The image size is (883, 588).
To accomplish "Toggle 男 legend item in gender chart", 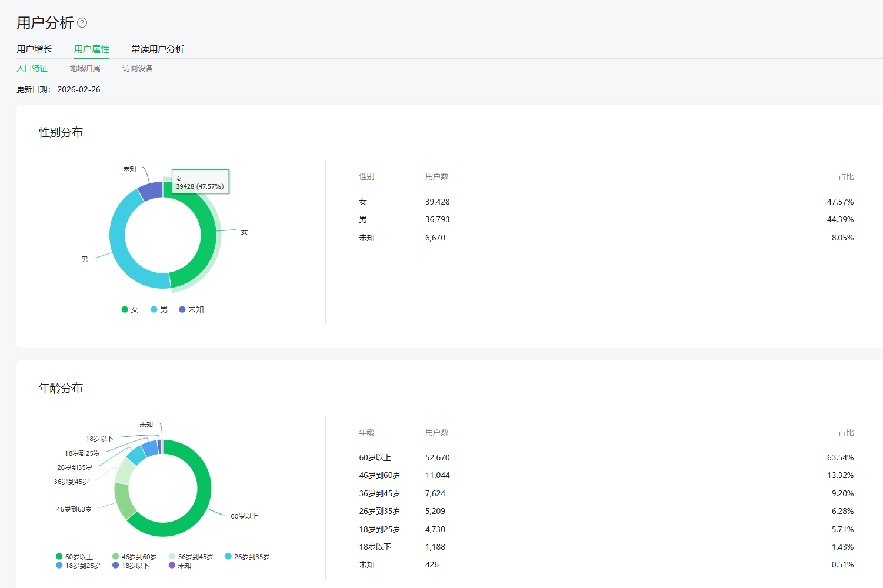I will coord(159,309).
